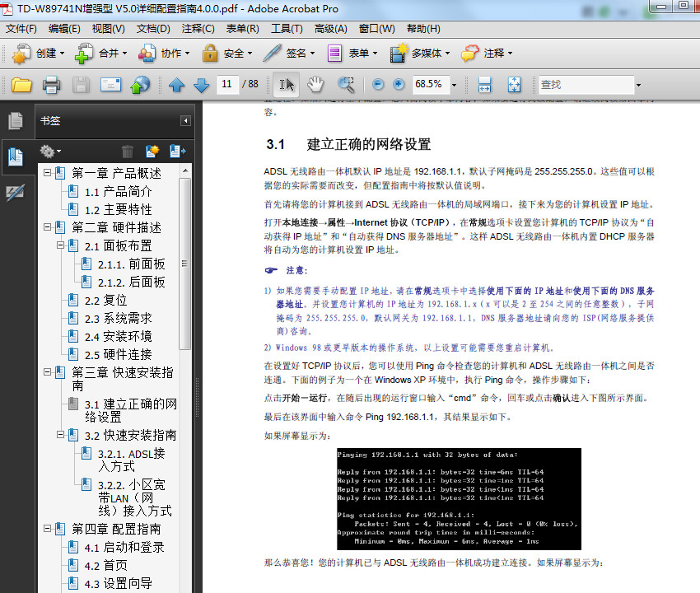
Task: Click the delete bookmark trash icon
Action: pos(128,152)
